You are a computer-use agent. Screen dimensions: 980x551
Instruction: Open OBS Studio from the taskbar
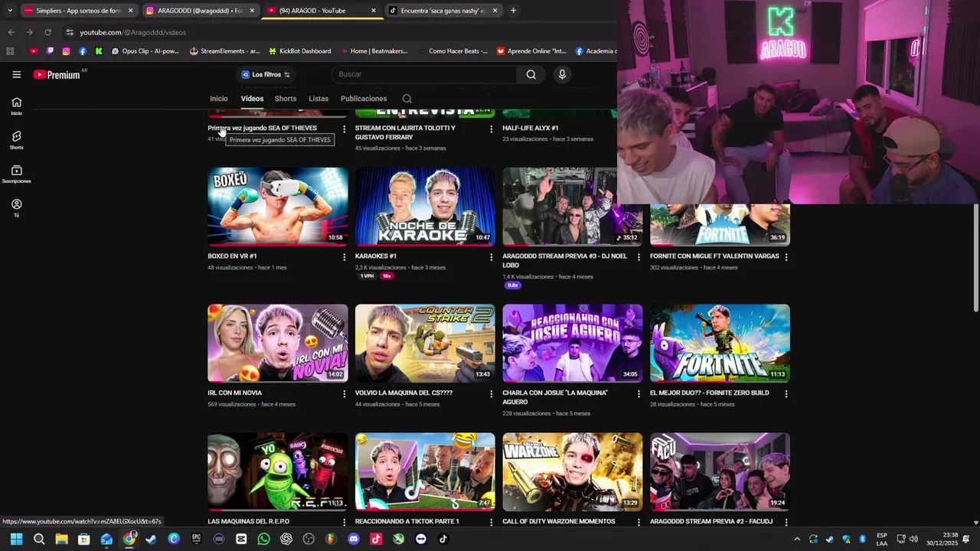point(309,539)
